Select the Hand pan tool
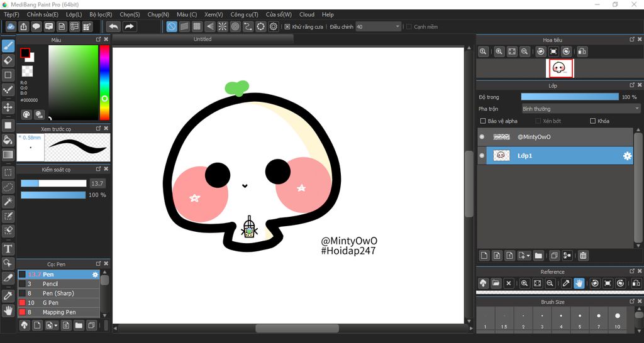The width and height of the screenshot is (644, 343). [x=8, y=310]
